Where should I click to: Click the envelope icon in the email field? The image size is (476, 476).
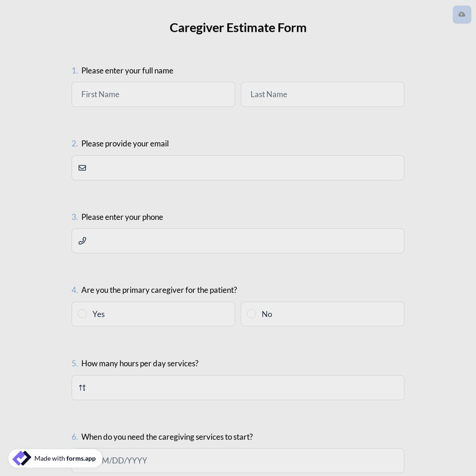82,168
